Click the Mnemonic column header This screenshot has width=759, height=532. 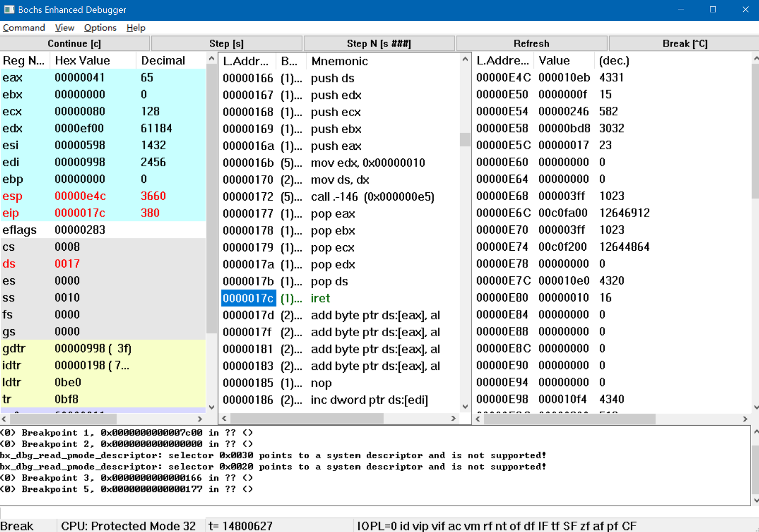(x=383, y=61)
